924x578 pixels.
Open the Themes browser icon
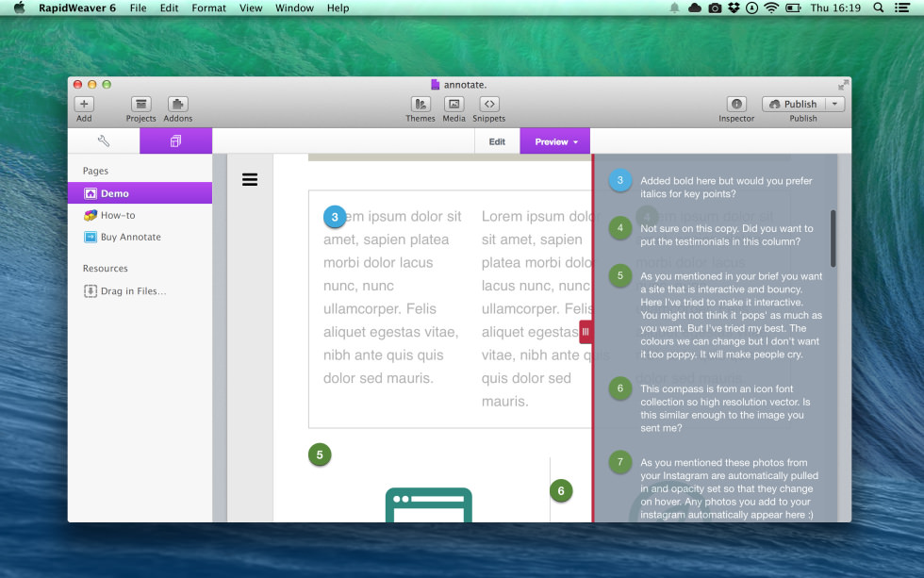(x=421, y=105)
